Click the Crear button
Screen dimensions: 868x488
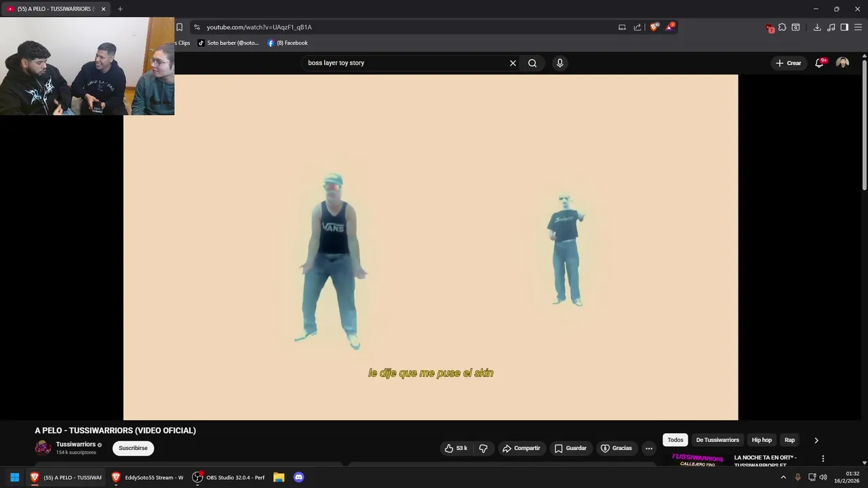point(789,63)
